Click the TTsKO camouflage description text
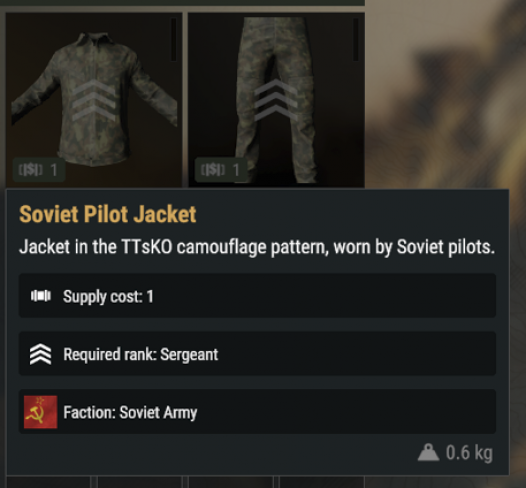Image resolution: width=526 pixels, height=488 pixels. [x=257, y=248]
